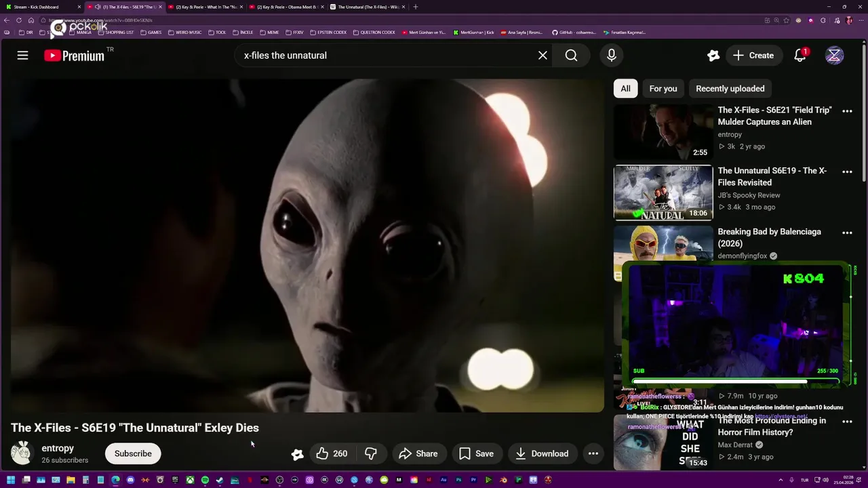Click the Download button
868x488 pixels.
tap(542, 453)
